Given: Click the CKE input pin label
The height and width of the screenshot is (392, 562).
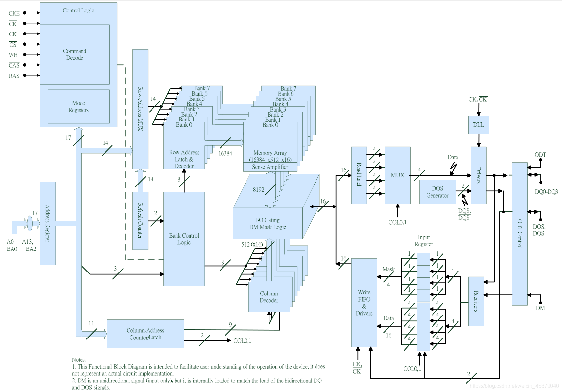Looking at the screenshot, I should pos(14,13).
